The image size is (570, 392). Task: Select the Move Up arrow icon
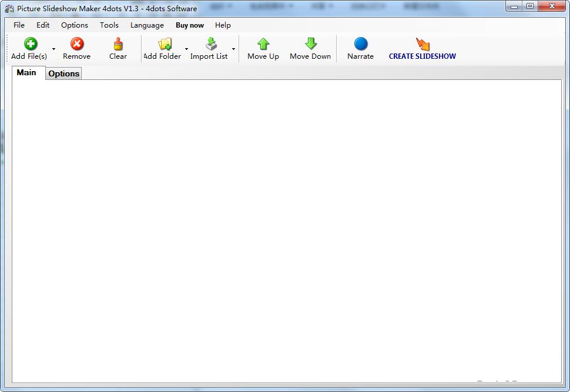[263, 43]
